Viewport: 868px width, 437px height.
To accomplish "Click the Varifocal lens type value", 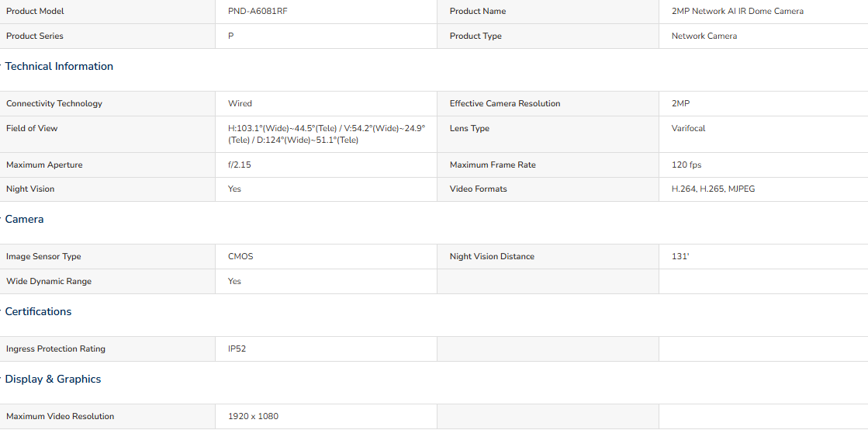I will coord(688,129).
